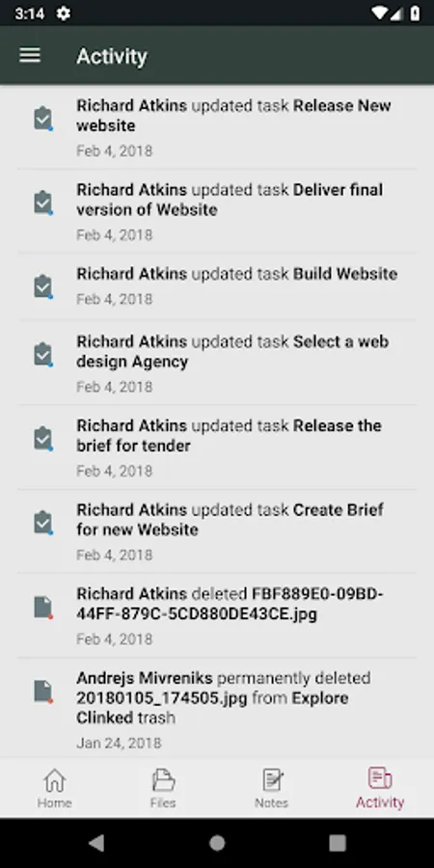
Task: Open Deliver final version of Website activity
Action: [x=217, y=211]
